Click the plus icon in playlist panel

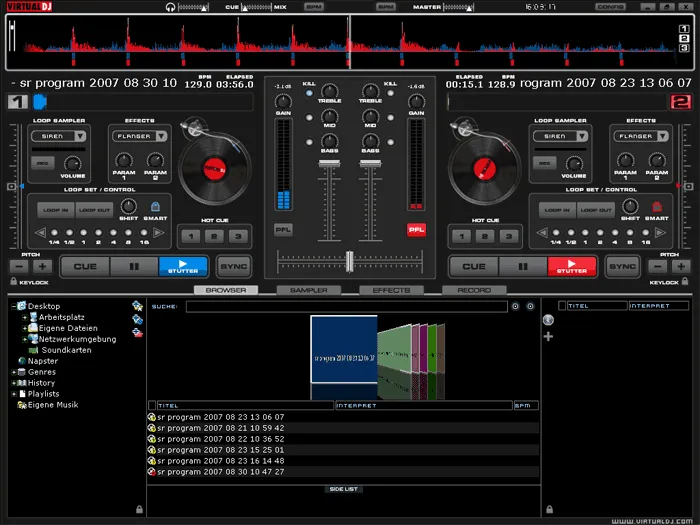(x=548, y=337)
